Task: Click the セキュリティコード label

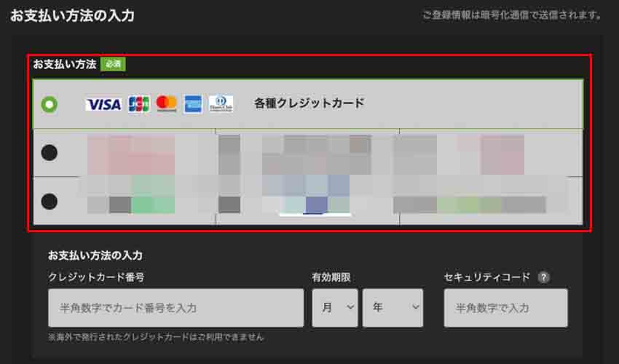Action: click(x=487, y=277)
